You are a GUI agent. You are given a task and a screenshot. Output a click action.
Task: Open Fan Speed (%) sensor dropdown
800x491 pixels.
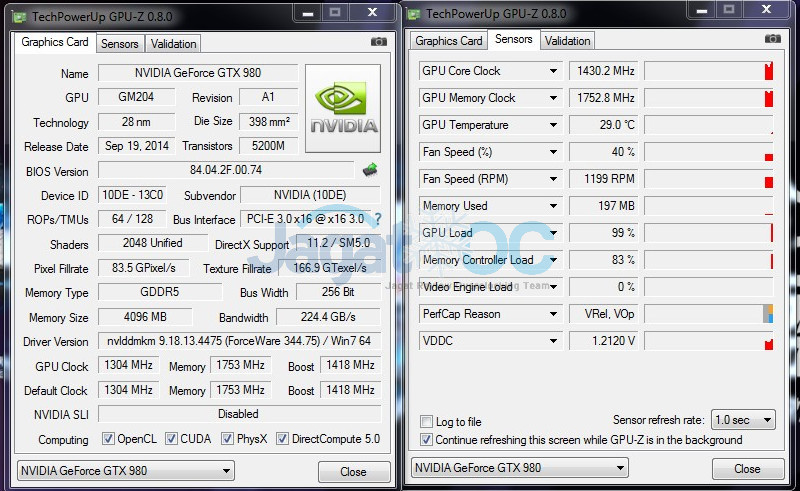[553, 152]
